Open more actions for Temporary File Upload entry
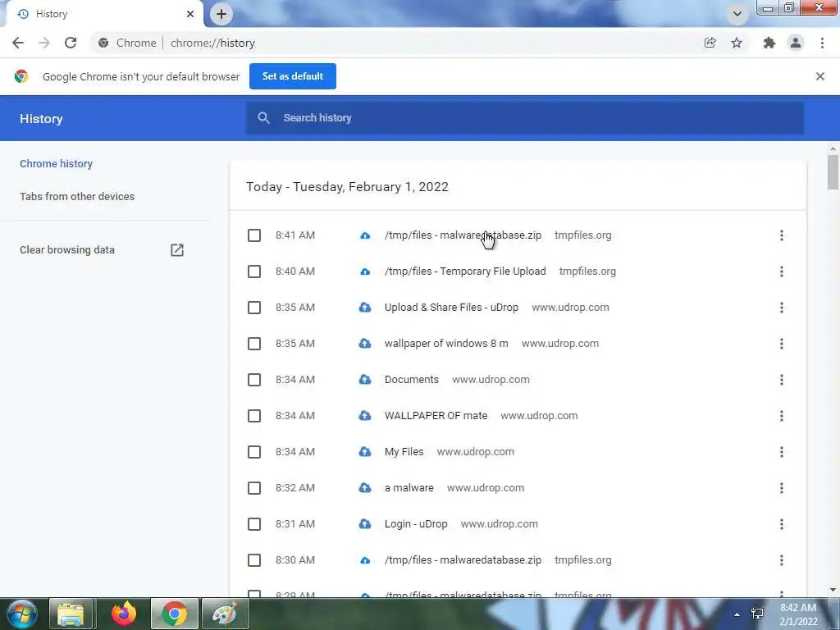This screenshot has height=630, width=840. pyautogui.click(x=782, y=272)
